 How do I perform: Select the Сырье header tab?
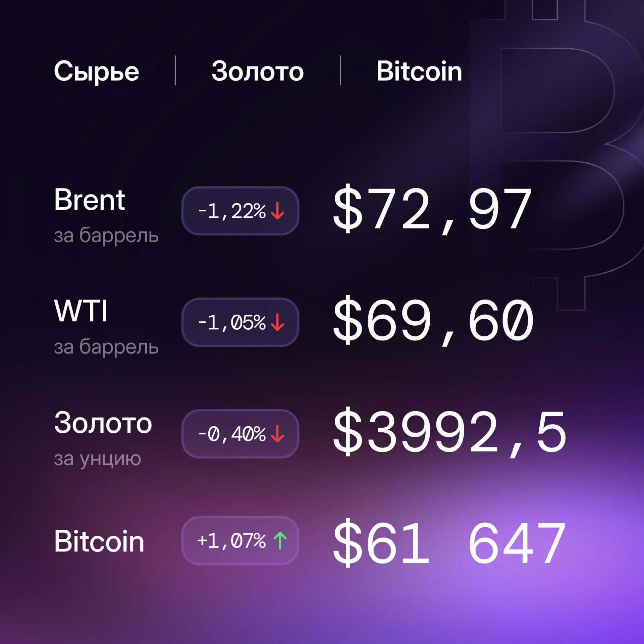[x=96, y=71]
